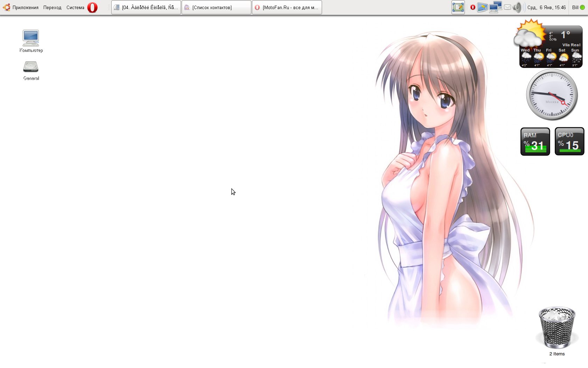Switch to the MotoFan.Ru Opera window
588x368 pixels.
click(287, 7)
